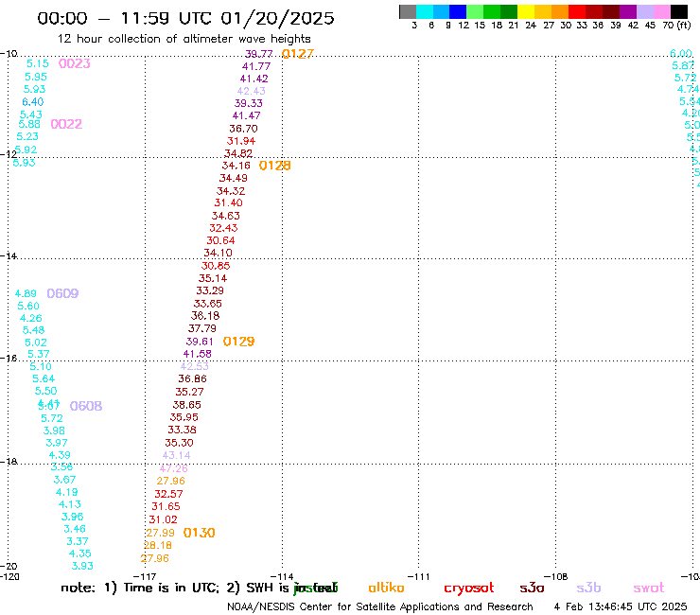The image size is (700, 615).
Task: Click the black swatch in the color scale
Action: click(x=678, y=11)
